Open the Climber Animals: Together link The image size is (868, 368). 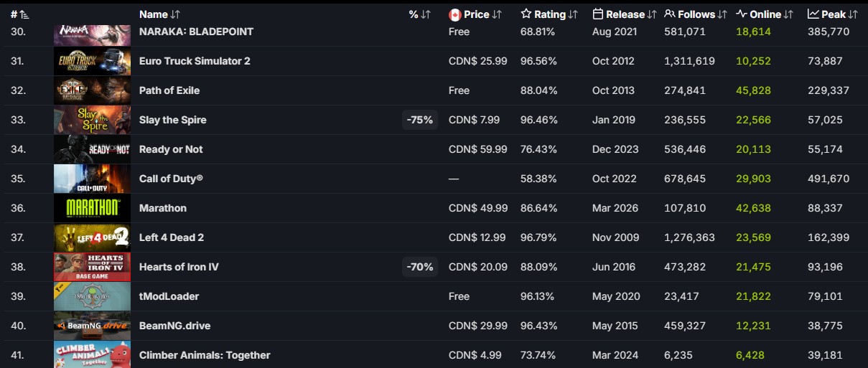pyautogui.click(x=205, y=355)
